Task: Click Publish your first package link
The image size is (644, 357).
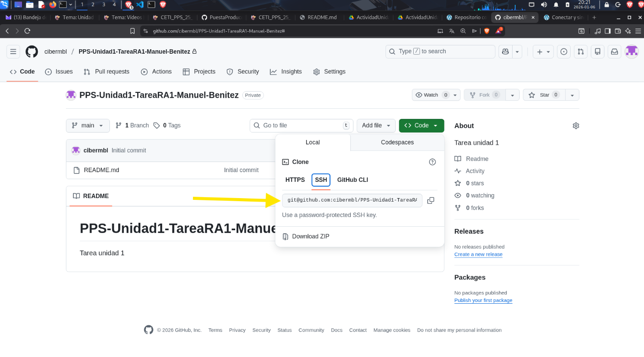Action: coord(484,300)
